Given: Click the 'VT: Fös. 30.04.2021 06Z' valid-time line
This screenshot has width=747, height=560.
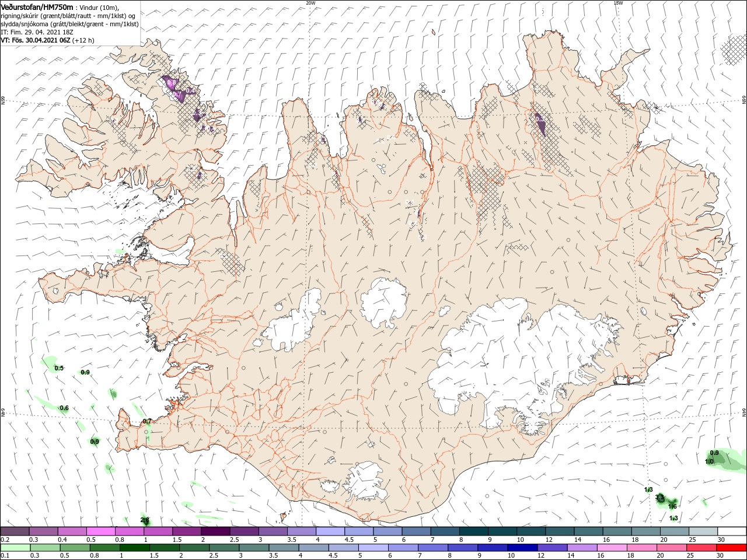Looking at the screenshot, I should point(35,40).
